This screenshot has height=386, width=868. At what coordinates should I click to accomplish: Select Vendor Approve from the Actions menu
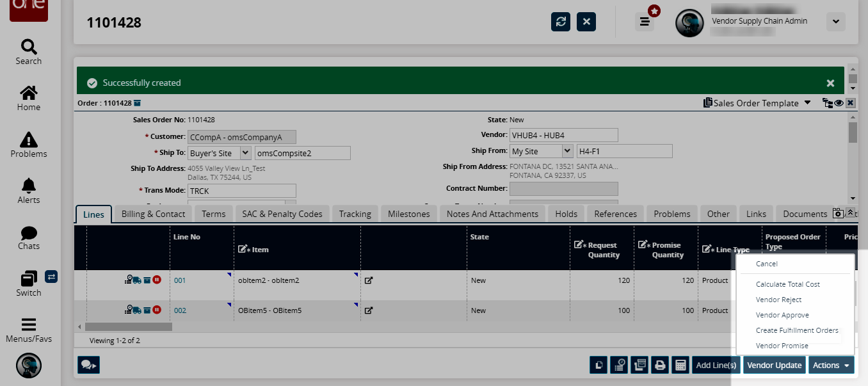point(782,315)
